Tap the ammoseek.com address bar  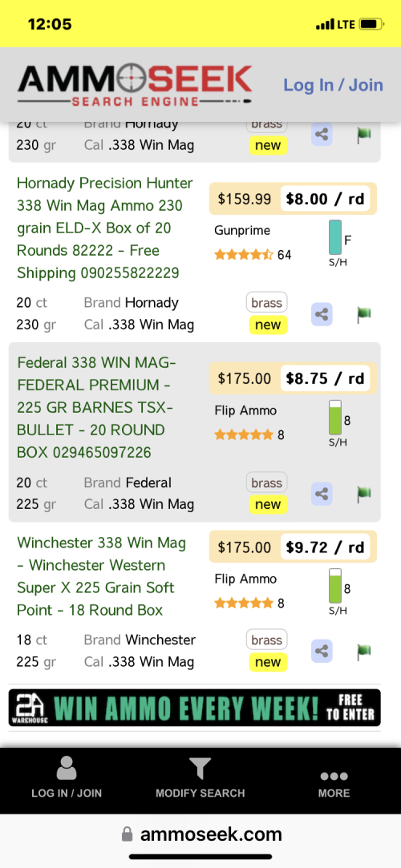[x=200, y=834]
